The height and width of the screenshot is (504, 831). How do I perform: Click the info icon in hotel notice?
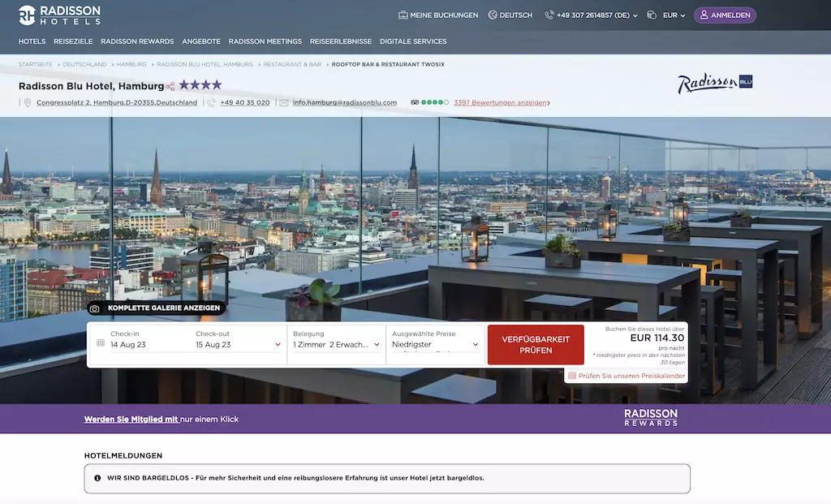(x=97, y=478)
